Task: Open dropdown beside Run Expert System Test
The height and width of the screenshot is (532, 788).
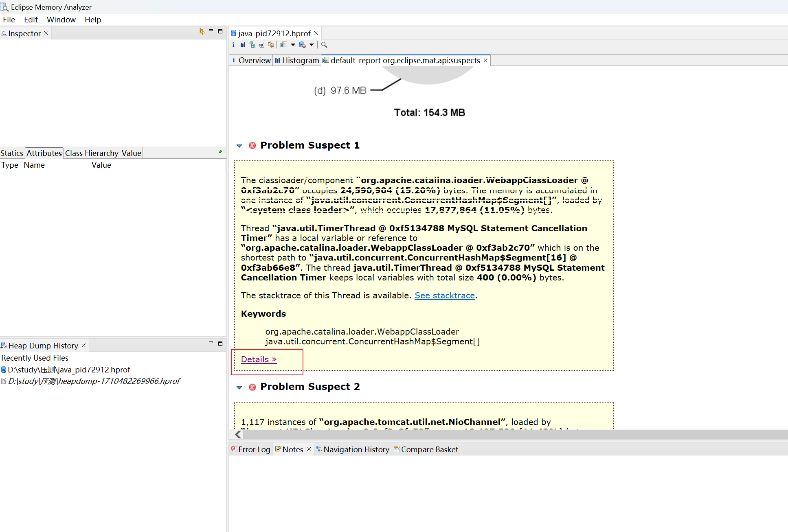Action: pyautogui.click(x=293, y=45)
